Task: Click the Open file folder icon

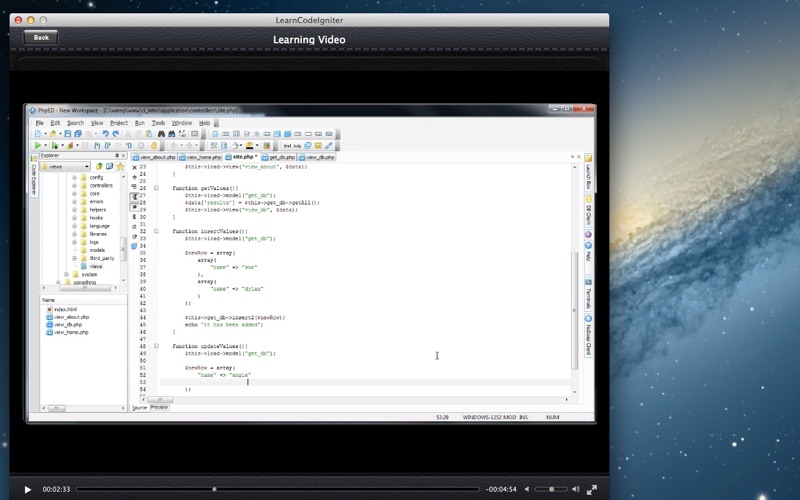Action: (52, 134)
